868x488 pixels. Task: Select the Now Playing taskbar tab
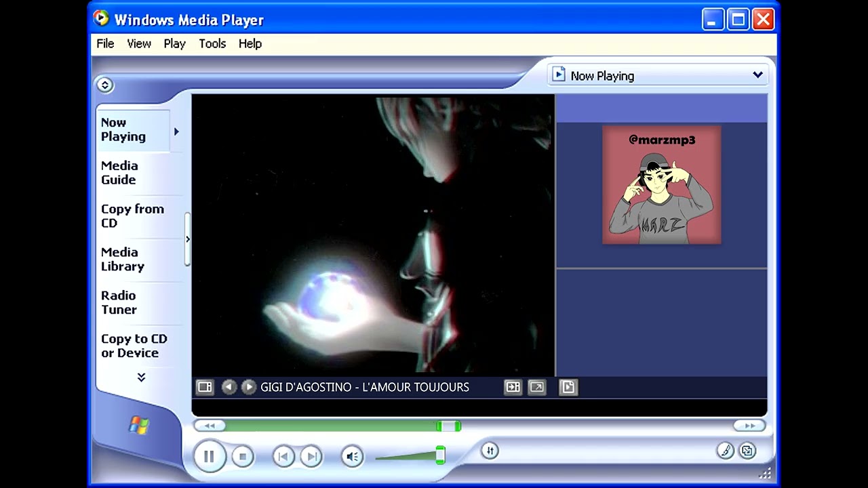(134, 129)
